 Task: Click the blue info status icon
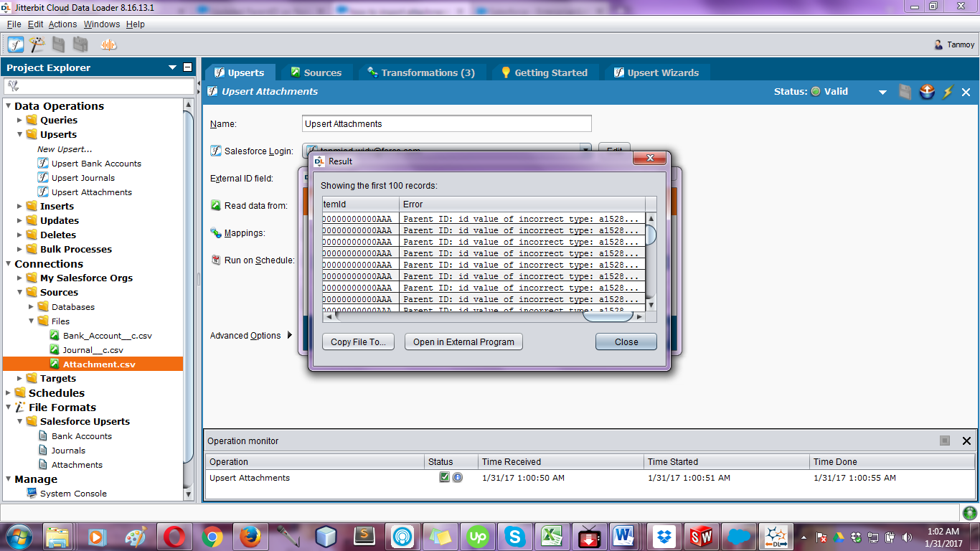pyautogui.click(x=457, y=477)
